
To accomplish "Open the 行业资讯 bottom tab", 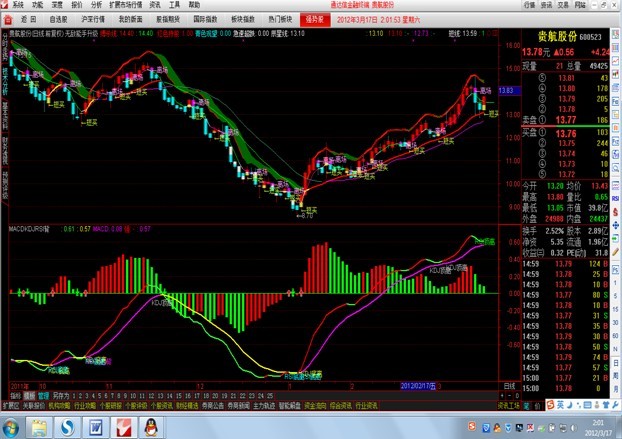I will [367, 406].
